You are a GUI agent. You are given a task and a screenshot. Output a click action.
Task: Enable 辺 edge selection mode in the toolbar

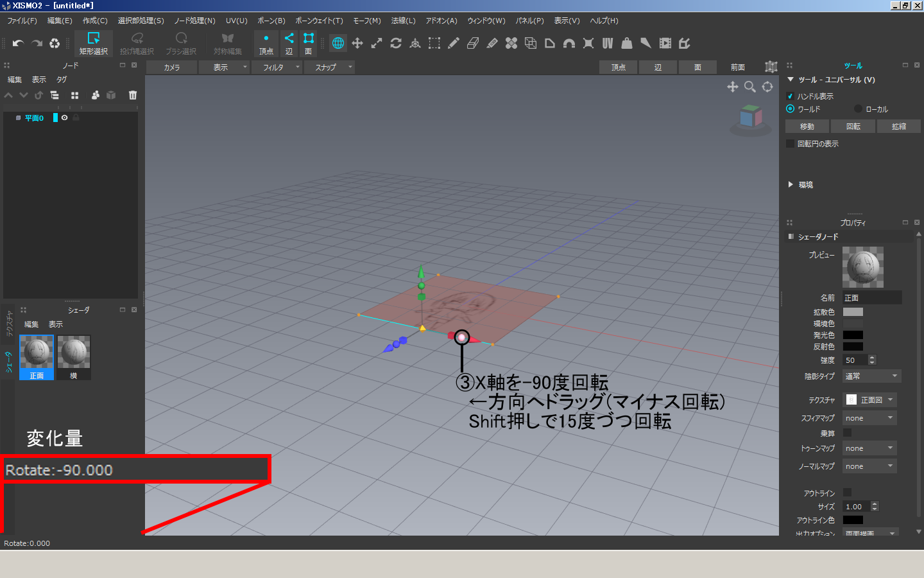(x=289, y=44)
